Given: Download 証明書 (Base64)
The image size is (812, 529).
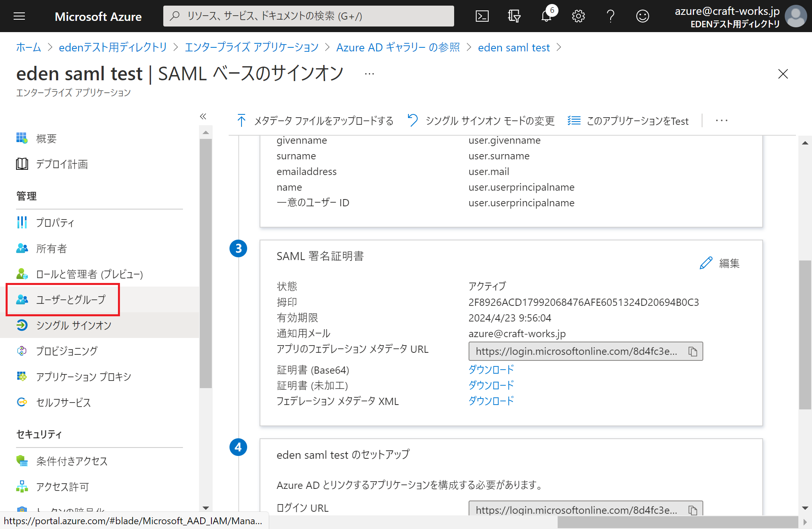Looking at the screenshot, I should 491,370.
